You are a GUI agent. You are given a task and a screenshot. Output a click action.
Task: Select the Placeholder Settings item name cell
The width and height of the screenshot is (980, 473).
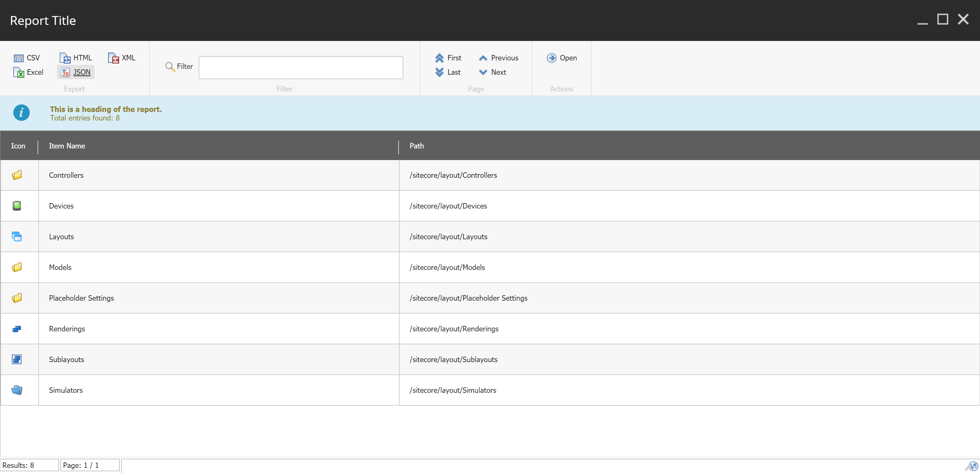(219, 298)
